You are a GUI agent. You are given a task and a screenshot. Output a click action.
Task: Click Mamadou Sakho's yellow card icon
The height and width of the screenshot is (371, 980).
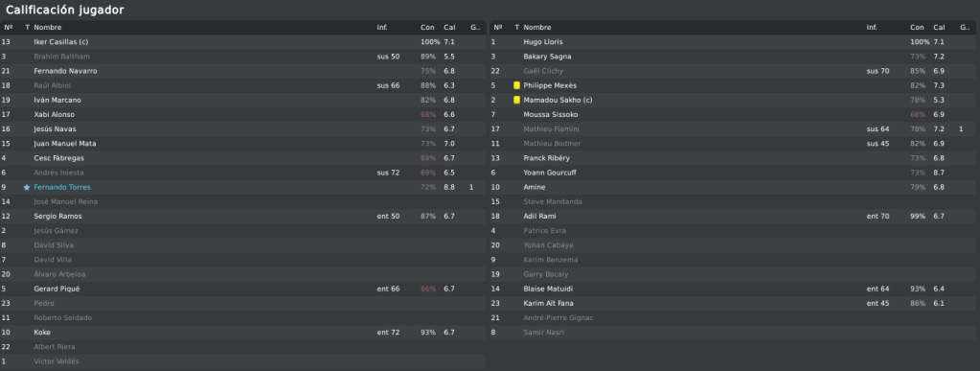click(x=517, y=100)
